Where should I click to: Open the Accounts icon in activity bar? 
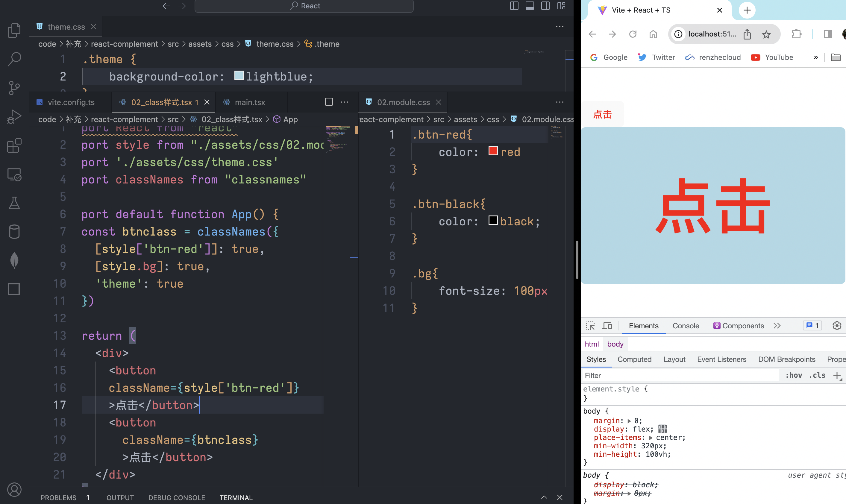14,490
